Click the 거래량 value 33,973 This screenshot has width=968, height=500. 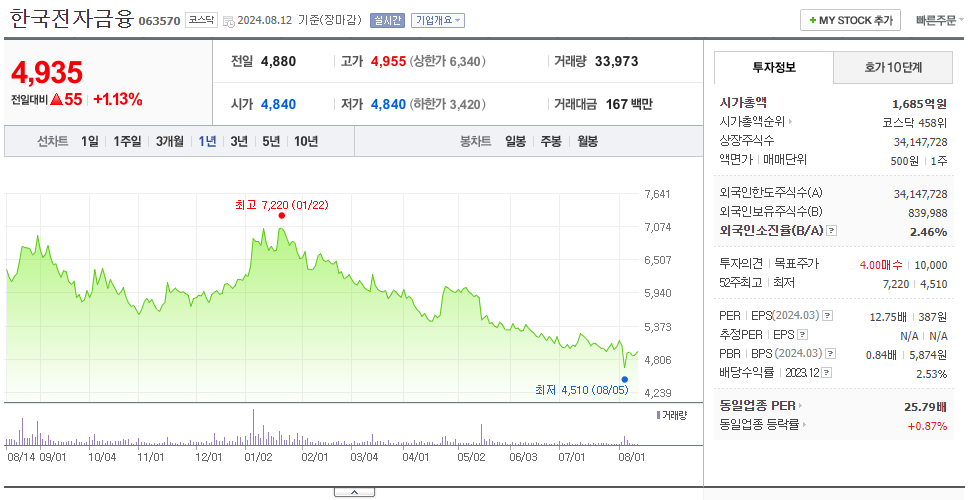[617, 61]
